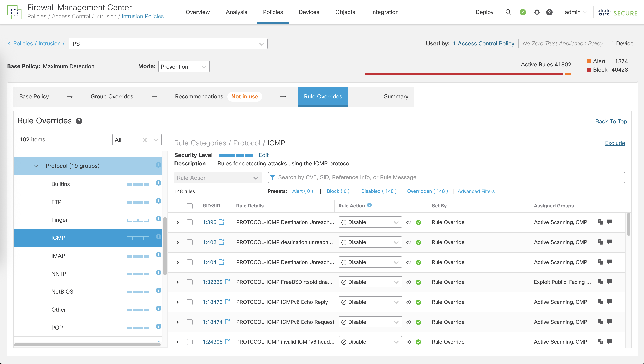Expand rule row 1:18474 details
The image size is (644, 364).
[x=177, y=322]
